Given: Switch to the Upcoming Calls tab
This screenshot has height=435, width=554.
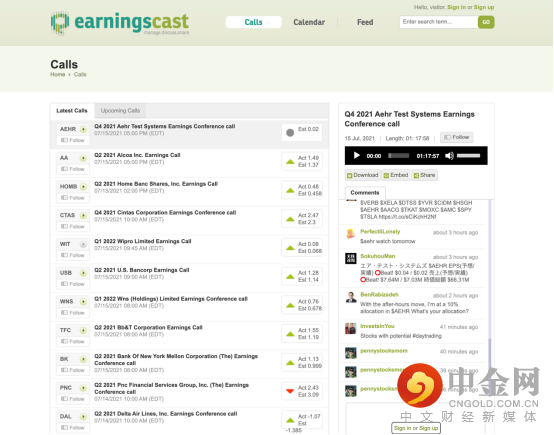Looking at the screenshot, I should tap(120, 111).
